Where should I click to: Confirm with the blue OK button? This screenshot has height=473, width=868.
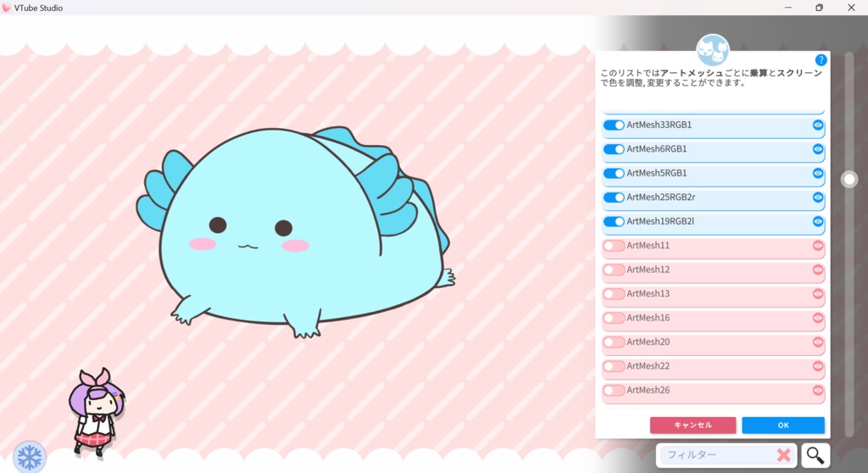point(783,426)
